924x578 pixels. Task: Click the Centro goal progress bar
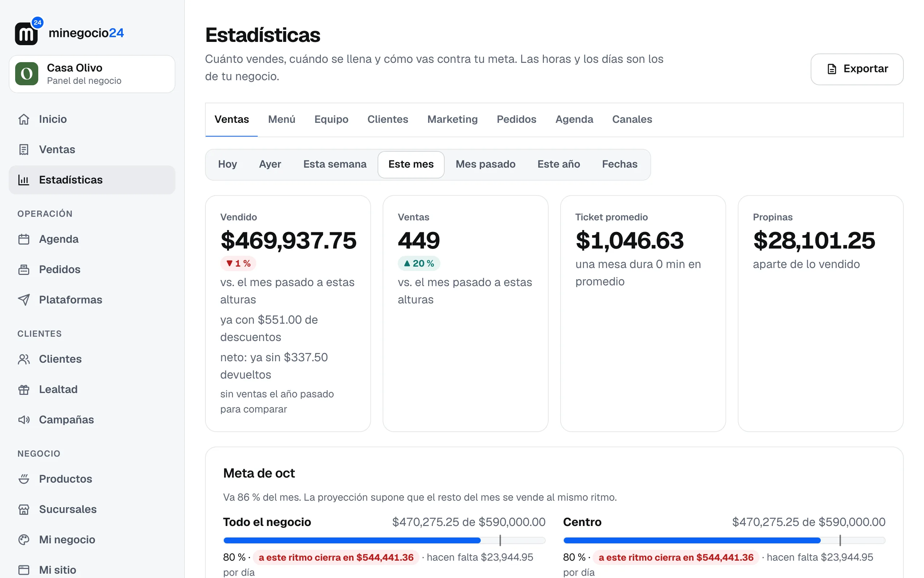click(724, 540)
